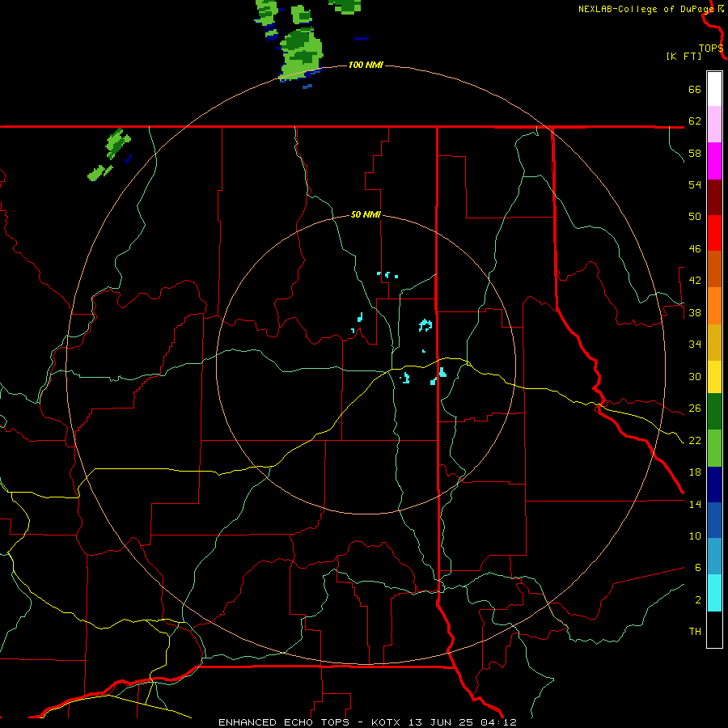The width and height of the screenshot is (728, 728).
Task: Click the medium blue swatch beside 10
Action: [x=714, y=520]
